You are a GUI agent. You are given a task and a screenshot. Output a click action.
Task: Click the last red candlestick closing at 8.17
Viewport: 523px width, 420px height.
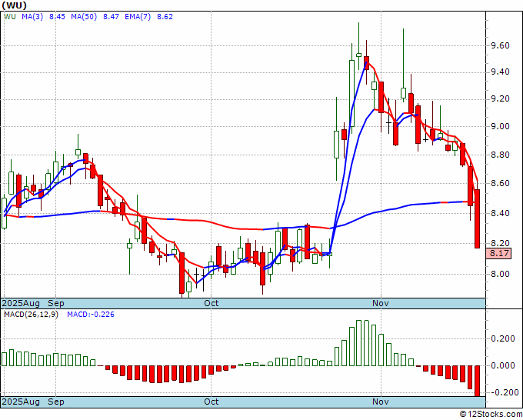tap(478, 218)
